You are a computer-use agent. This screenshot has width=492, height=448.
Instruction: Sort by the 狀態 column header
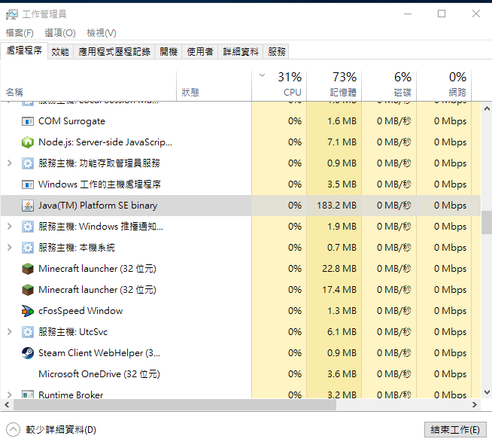(214, 86)
